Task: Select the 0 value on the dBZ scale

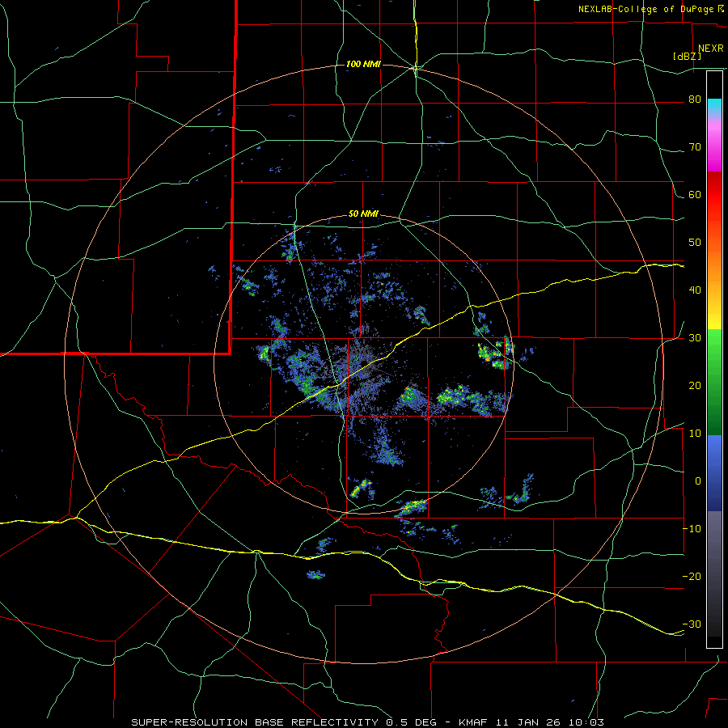Action: click(x=698, y=481)
